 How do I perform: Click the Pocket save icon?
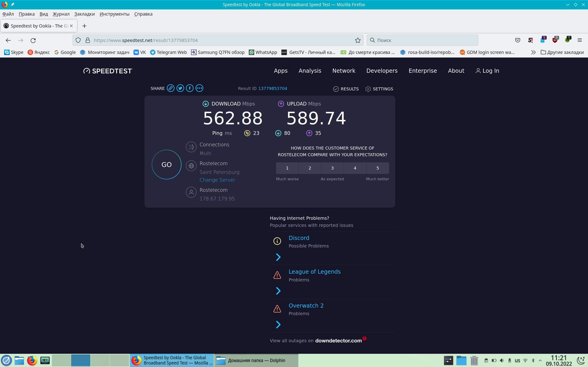tap(517, 40)
